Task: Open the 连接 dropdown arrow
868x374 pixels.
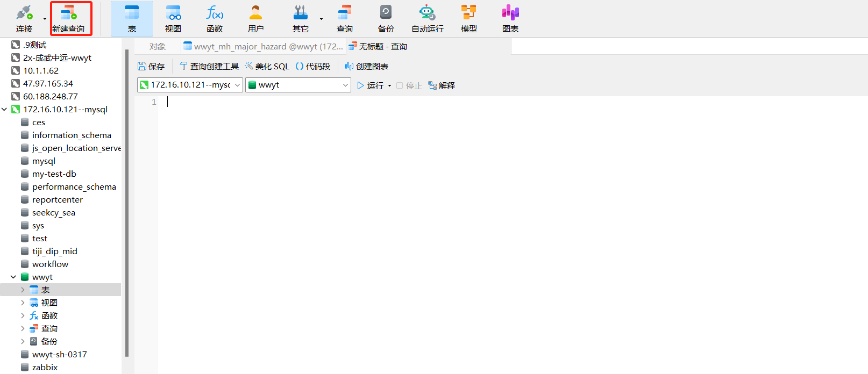Action: pos(45,19)
